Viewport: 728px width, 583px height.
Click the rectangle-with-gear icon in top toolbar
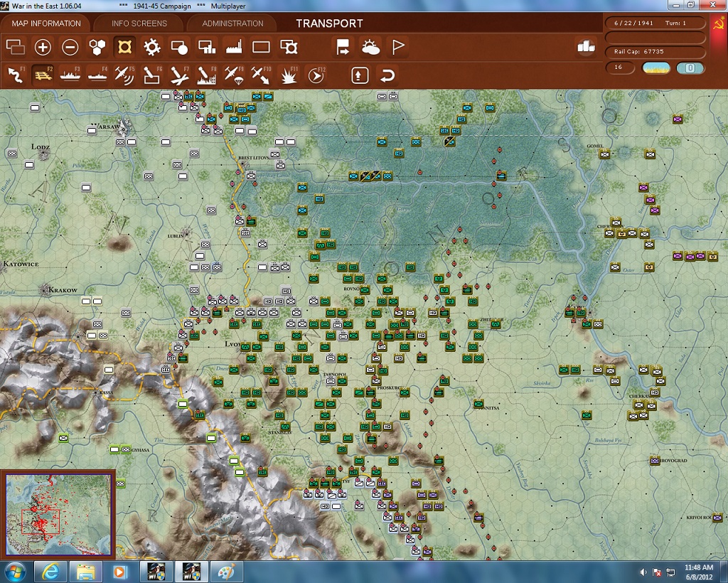pyautogui.click(x=289, y=47)
